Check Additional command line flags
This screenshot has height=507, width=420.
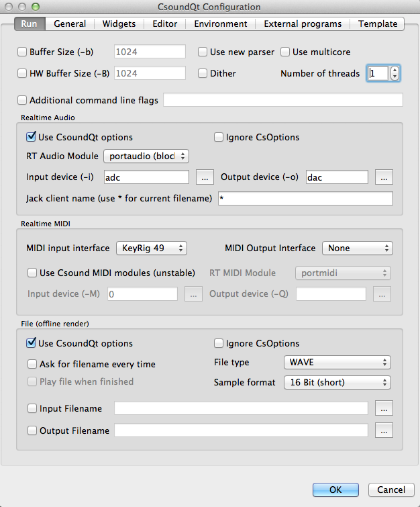(x=22, y=100)
